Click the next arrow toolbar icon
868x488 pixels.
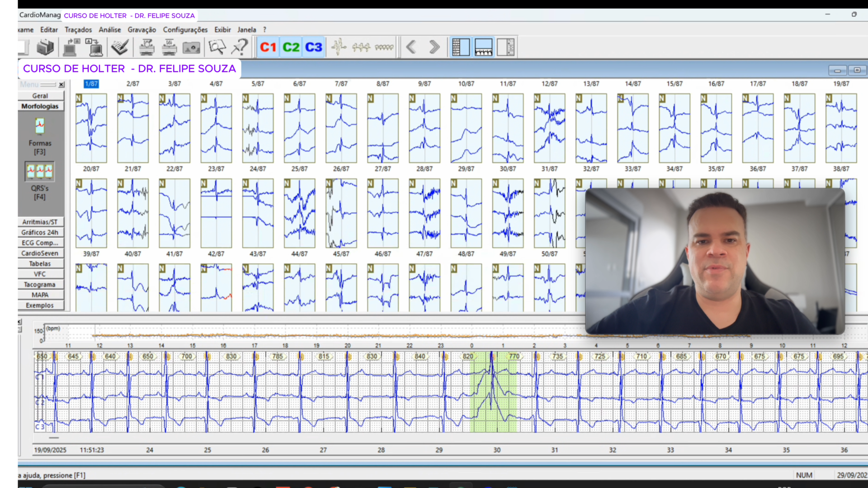(x=434, y=47)
